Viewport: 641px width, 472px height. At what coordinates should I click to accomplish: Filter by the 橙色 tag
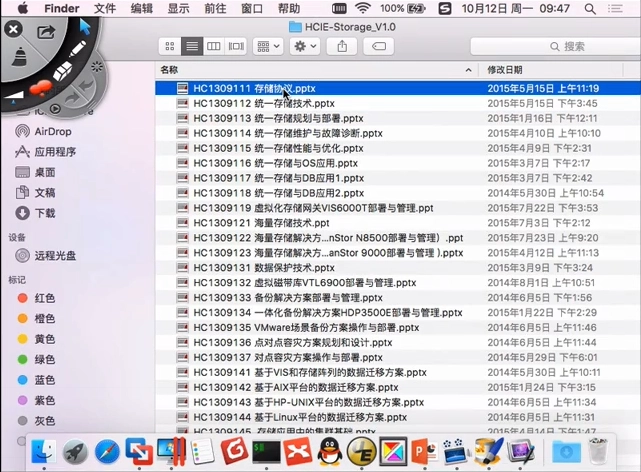36,318
